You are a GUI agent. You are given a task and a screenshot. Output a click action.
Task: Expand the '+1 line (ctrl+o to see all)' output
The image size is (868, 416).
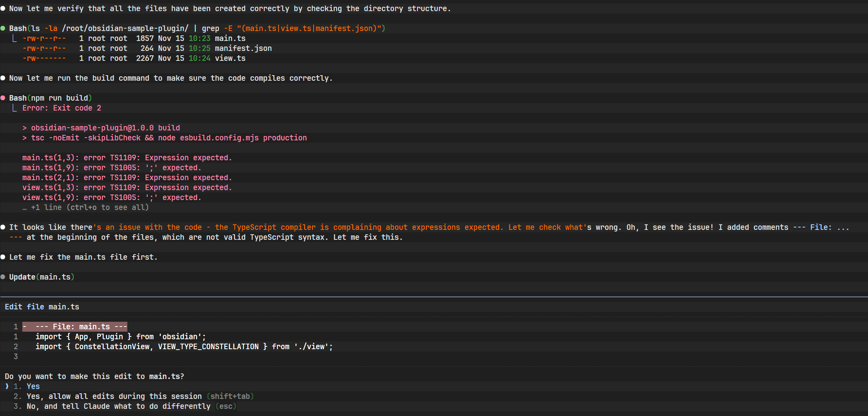click(x=90, y=207)
